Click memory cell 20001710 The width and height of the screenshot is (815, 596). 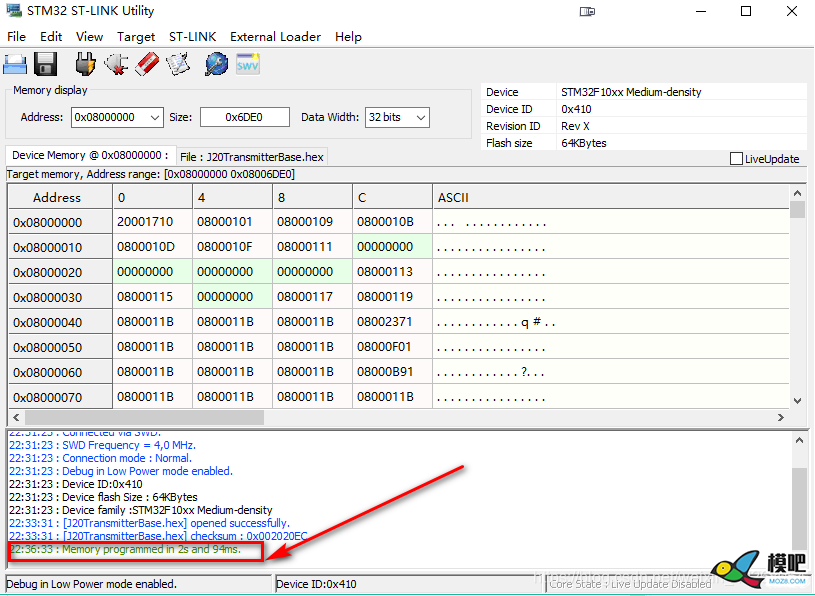[152, 222]
